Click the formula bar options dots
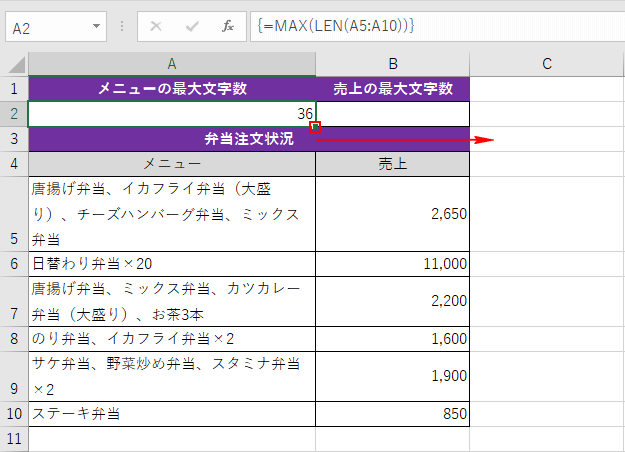 point(122,26)
